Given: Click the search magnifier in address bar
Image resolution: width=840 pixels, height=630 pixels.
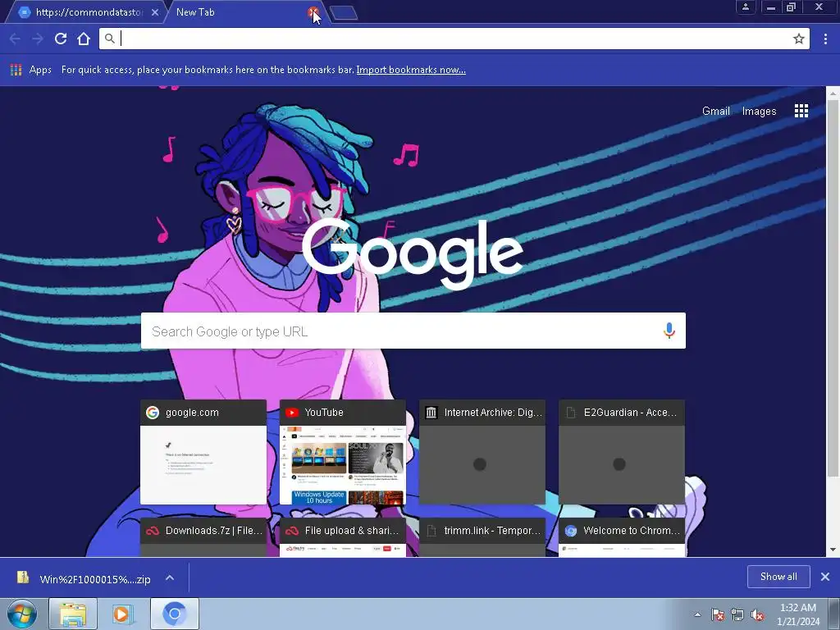Looking at the screenshot, I should pos(109,39).
